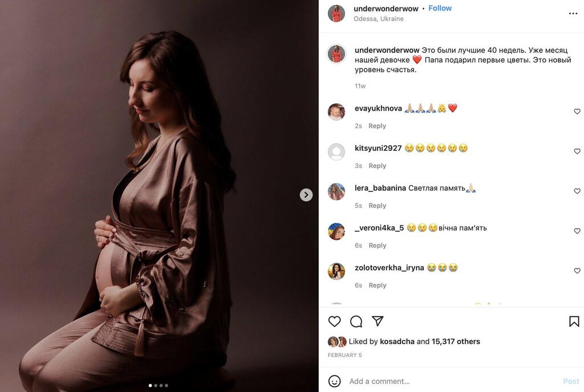Like the post with heart icon
This screenshot has height=392, width=584.
(x=334, y=321)
